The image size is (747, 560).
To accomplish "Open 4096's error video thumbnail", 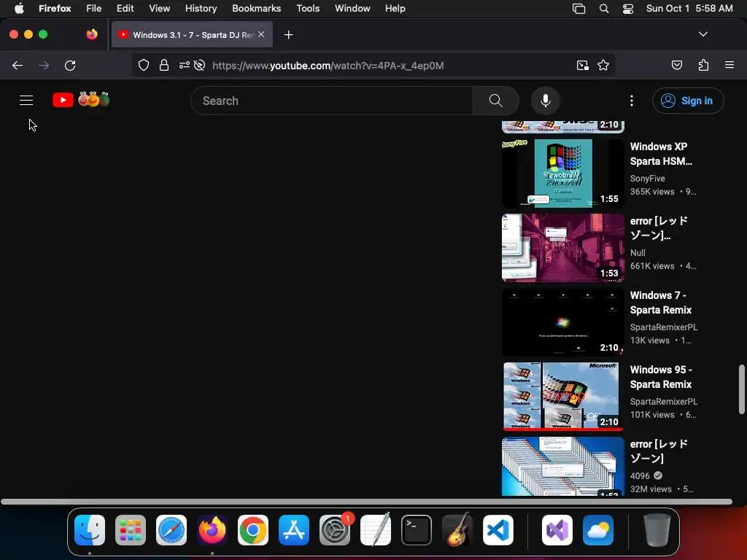I will click(562, 466).
